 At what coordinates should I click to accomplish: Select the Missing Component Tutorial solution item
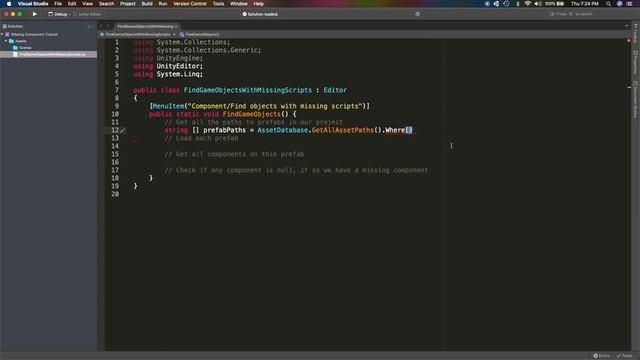(34, 34)
